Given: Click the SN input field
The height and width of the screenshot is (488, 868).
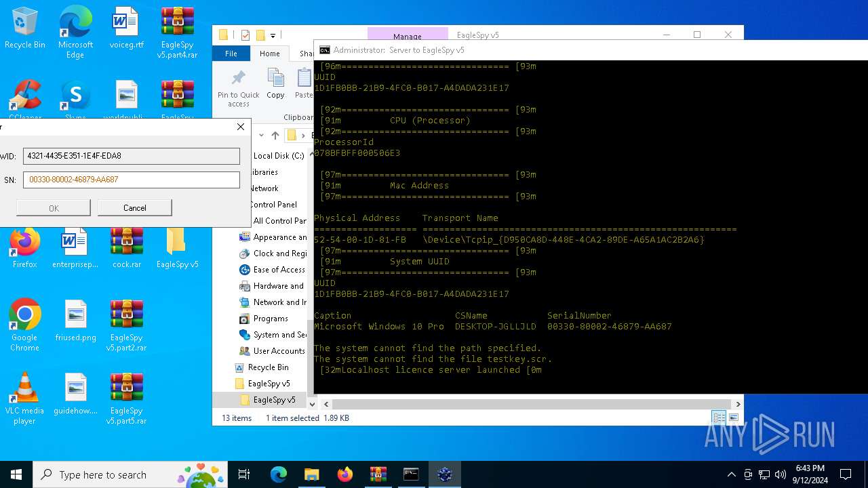Looking at the screenshot, I should (132, 180).
